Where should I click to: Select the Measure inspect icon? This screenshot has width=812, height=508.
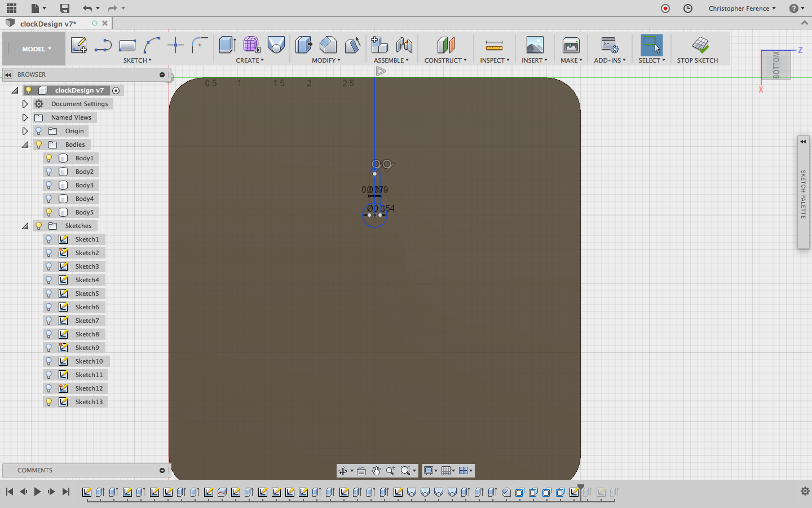point(494,45)
